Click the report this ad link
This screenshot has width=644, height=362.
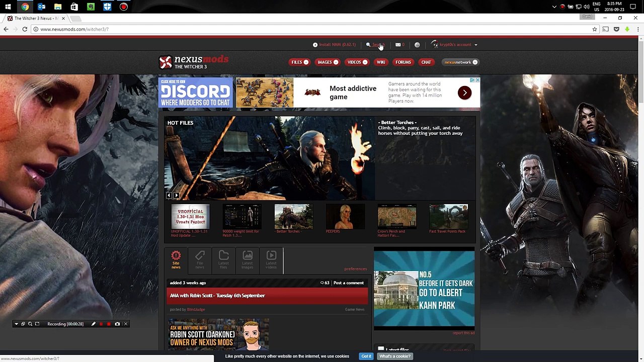pyautogui.click(x=463, y=333)
